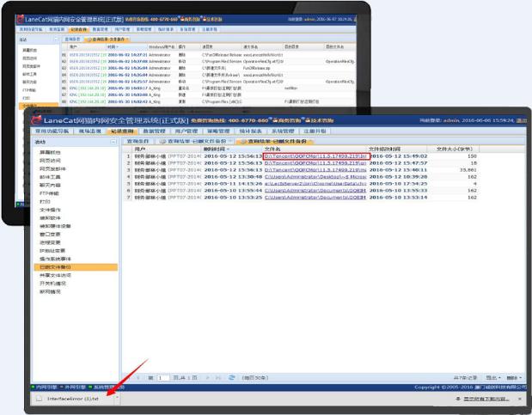
Task: Select the highlighted 查询结果-已删文件备份 tab
Action: (276, 141)
